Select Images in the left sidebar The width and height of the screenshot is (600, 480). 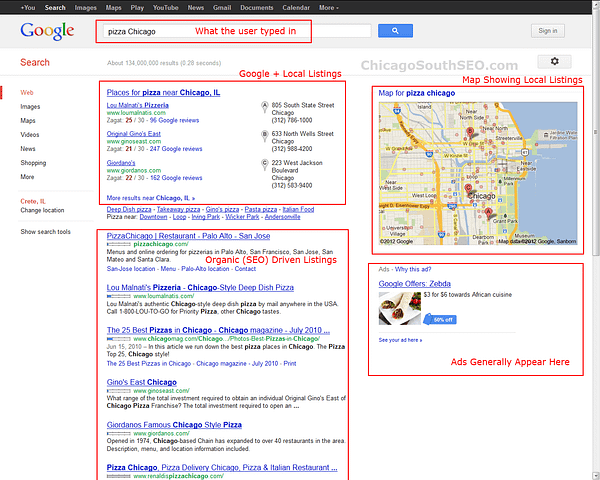pyautogui.click(x=30, y=106)
